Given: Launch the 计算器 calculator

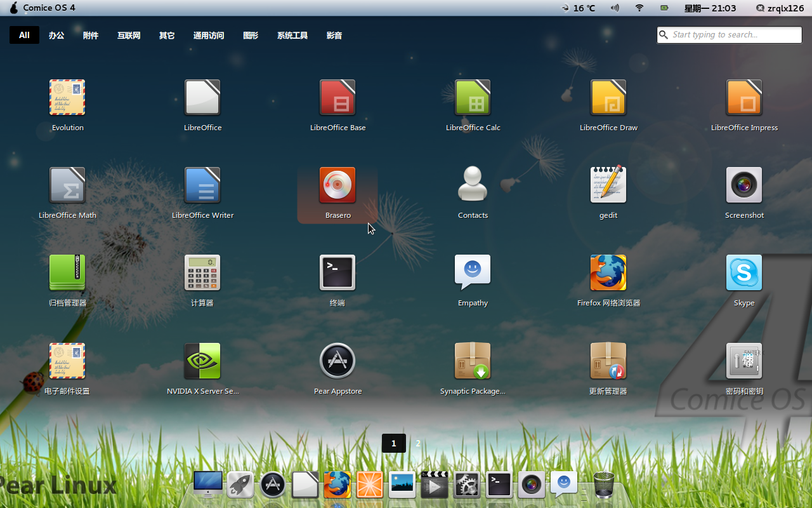Looking at the screenshot, I should (x=202, y=272).
